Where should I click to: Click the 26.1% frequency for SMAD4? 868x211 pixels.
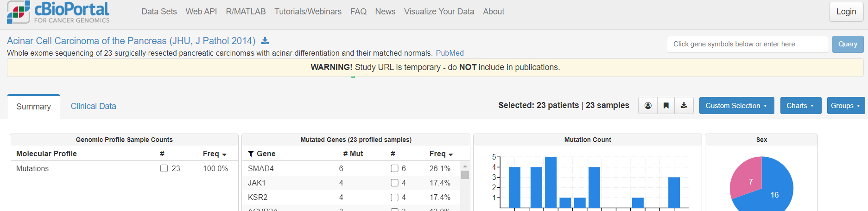pyautogui.click(x=440, y=168)
